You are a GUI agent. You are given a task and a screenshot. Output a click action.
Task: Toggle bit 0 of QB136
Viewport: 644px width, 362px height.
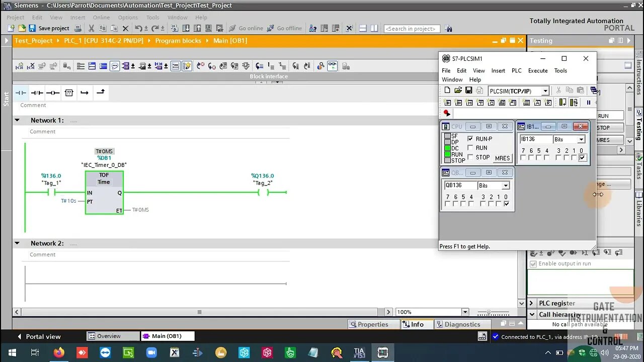pos(506,204)
